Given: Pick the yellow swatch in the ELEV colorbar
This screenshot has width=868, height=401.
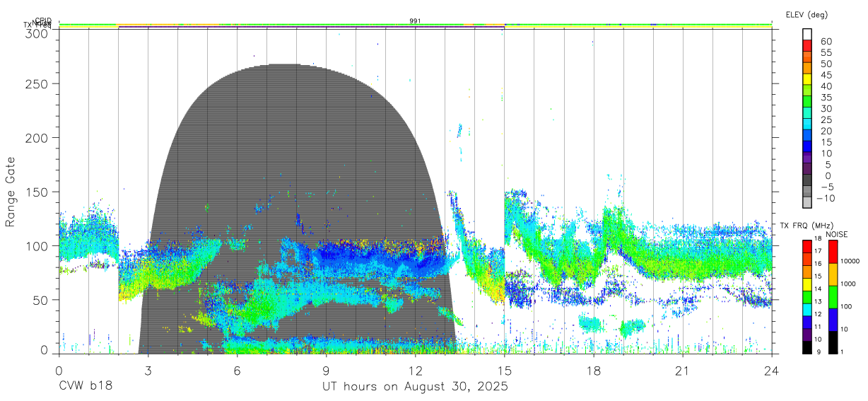Looking at the screenshot, I should click(808, 79).
